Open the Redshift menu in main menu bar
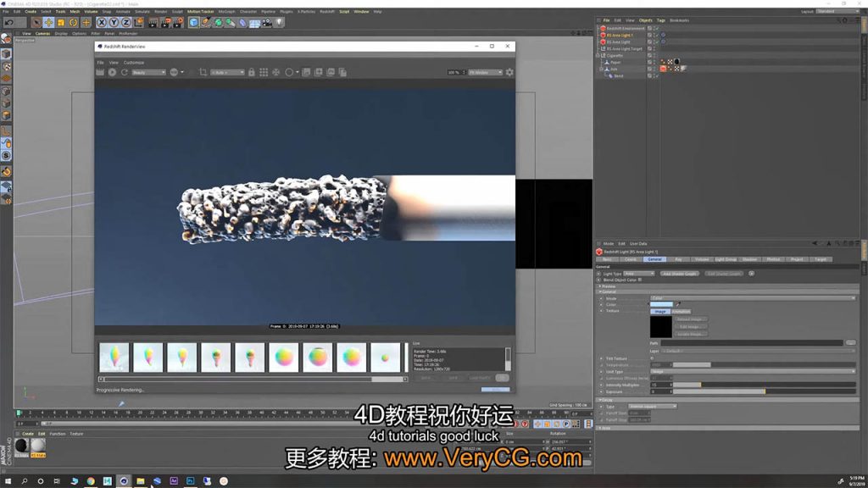868x488 pixels. coord(327,11)
